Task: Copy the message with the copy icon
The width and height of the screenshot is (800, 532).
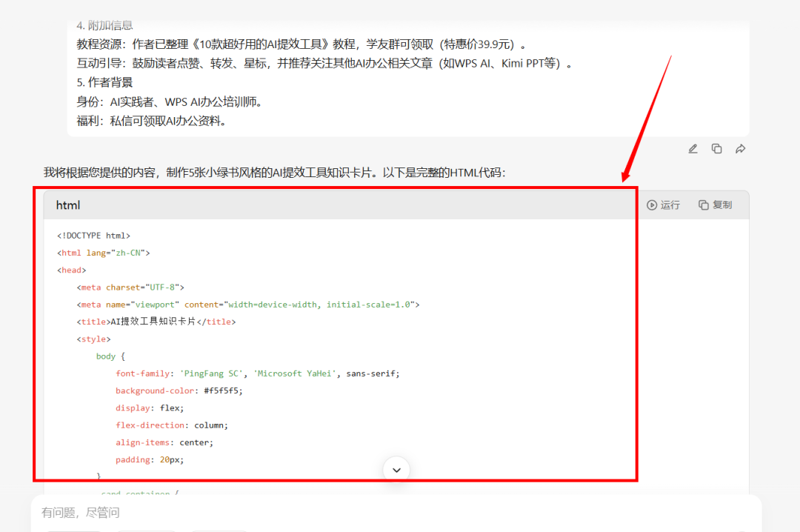Action: click(716, 149)
